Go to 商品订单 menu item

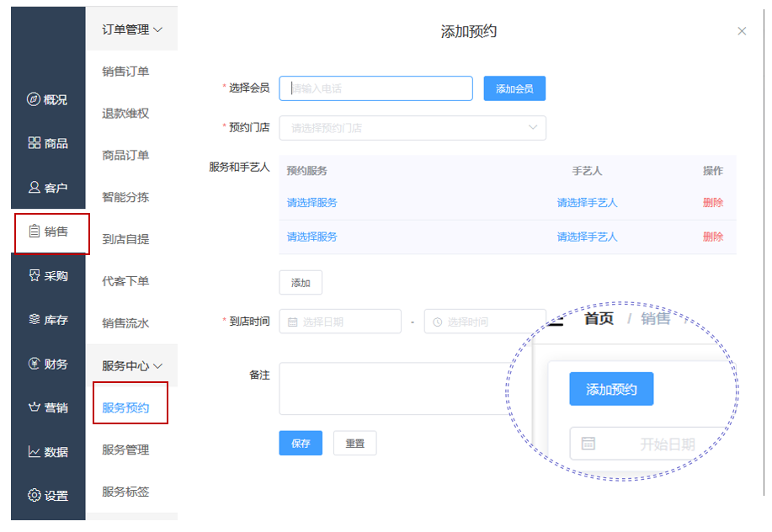[125, 155]
